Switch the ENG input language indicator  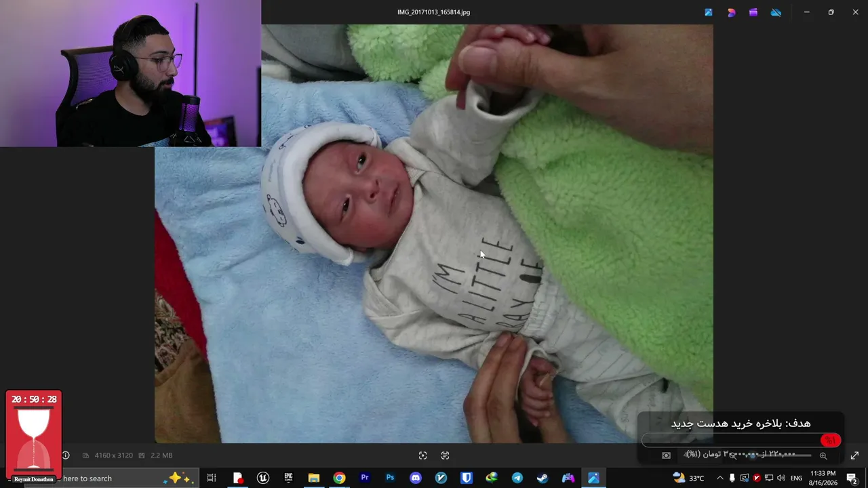point(796,478)
